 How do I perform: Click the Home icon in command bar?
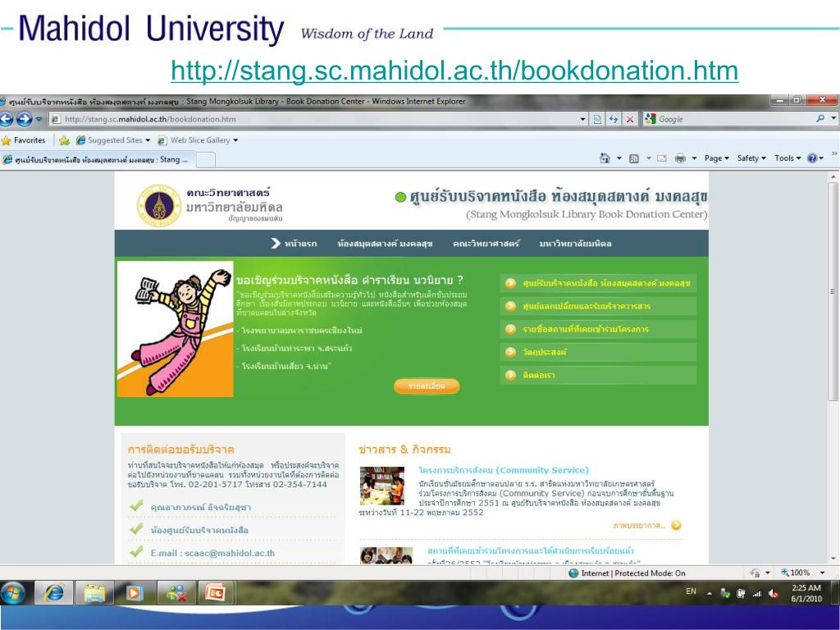click(x=605, y=158)
